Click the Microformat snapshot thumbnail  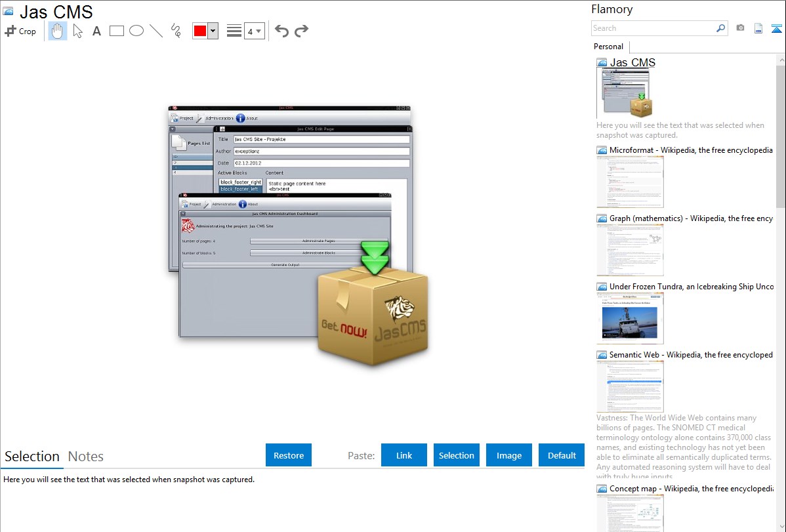(x=630, y=182)
